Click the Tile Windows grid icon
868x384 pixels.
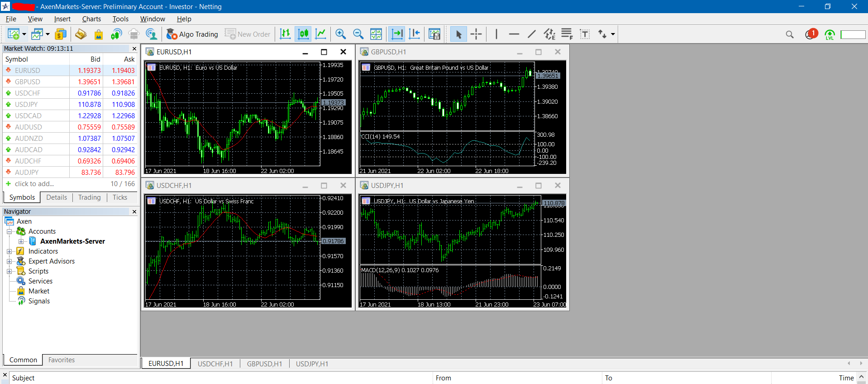pyautogui.click(x=376, y=34)
